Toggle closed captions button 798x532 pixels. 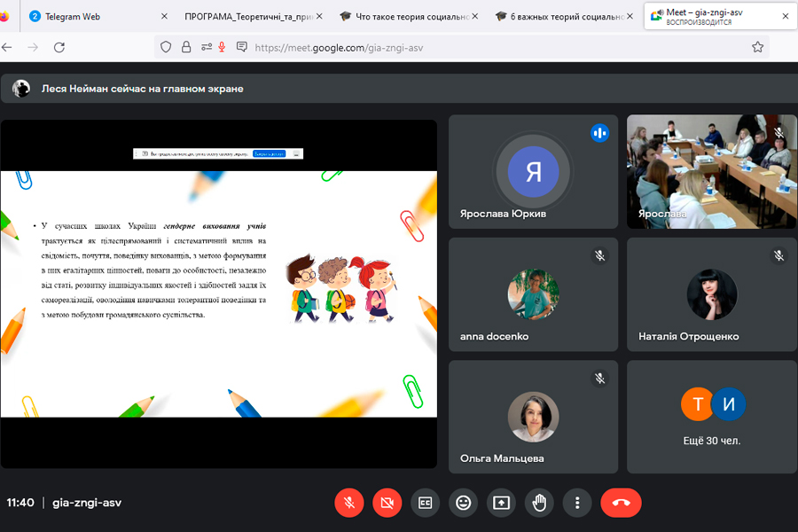(425, 503)
